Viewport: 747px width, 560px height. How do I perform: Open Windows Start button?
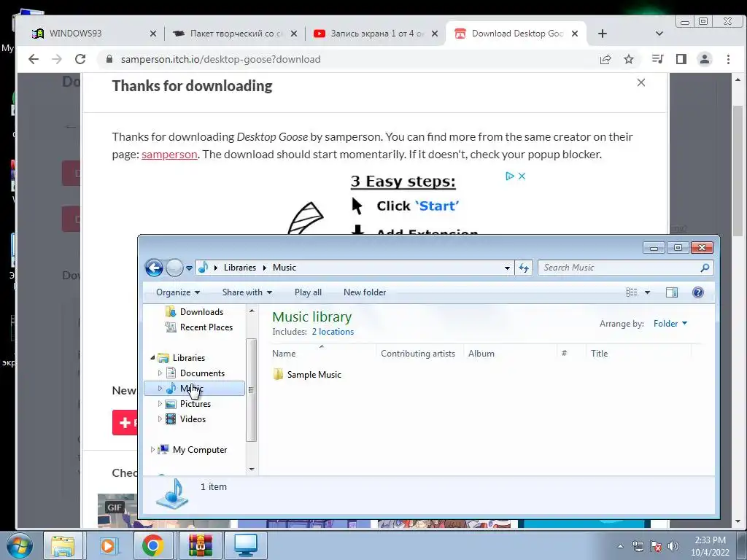tap(20, 545)
